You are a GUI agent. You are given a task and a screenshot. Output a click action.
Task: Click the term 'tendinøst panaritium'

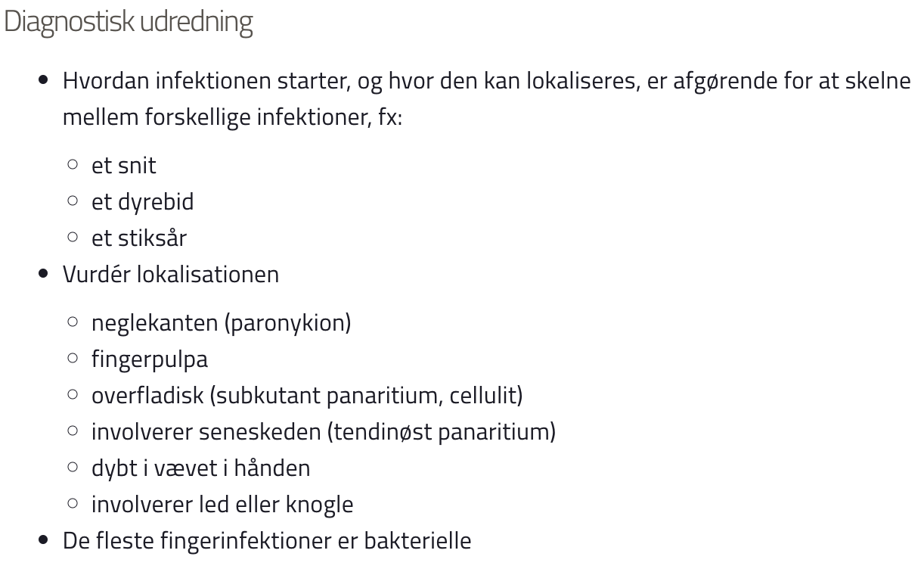click(442, 431)
